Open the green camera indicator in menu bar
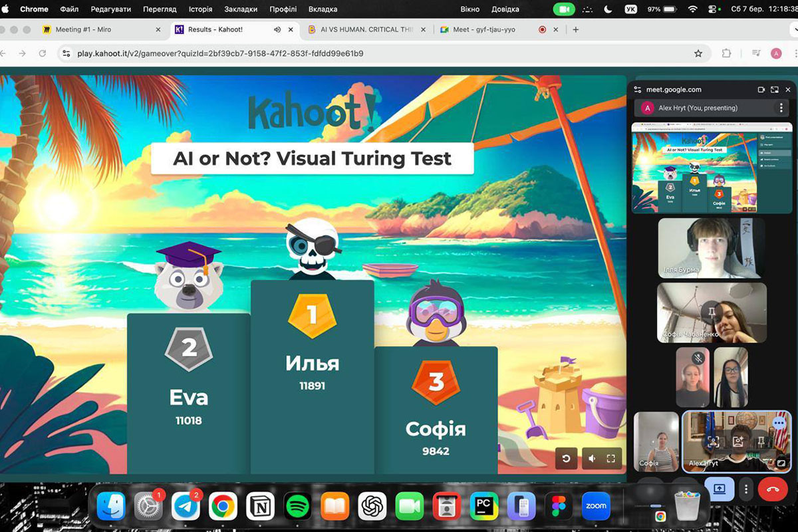The width and height of the screenshot is (798, 532). (x=564, y=9)
